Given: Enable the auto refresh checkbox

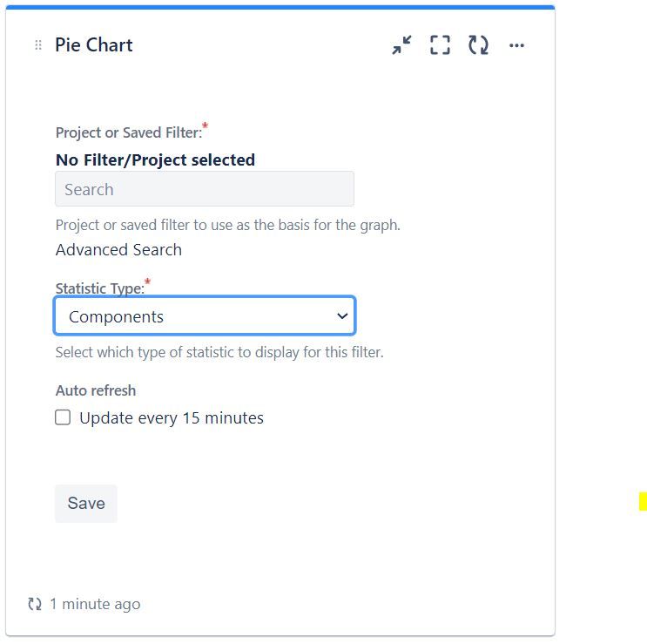Looking at the screenshot, I should (x=63, y=417).
